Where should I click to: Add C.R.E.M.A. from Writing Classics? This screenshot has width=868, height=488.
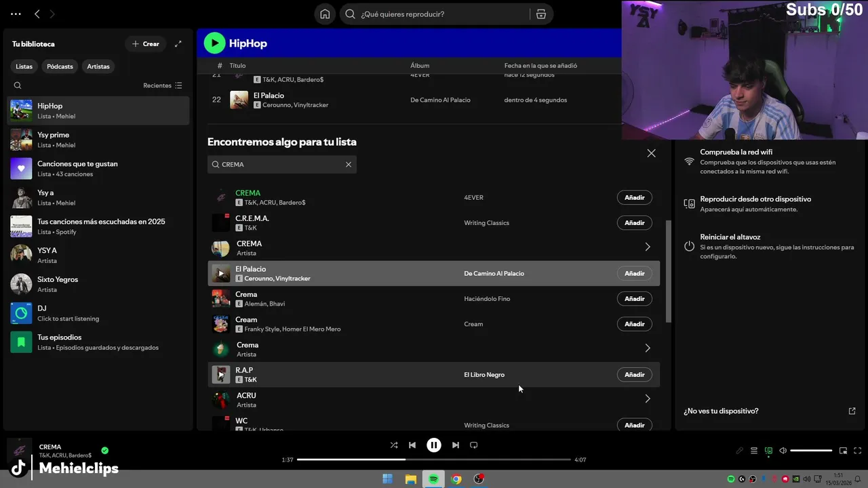click(x=635, y=222)
